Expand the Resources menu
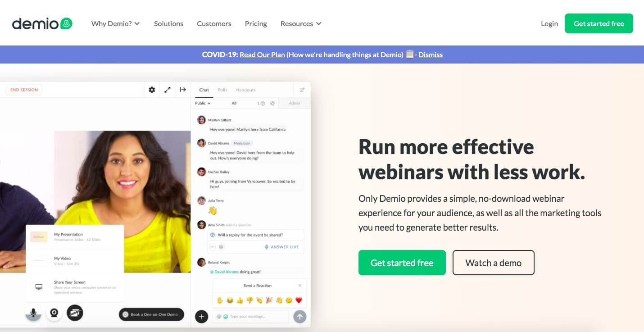 (301, 23)
